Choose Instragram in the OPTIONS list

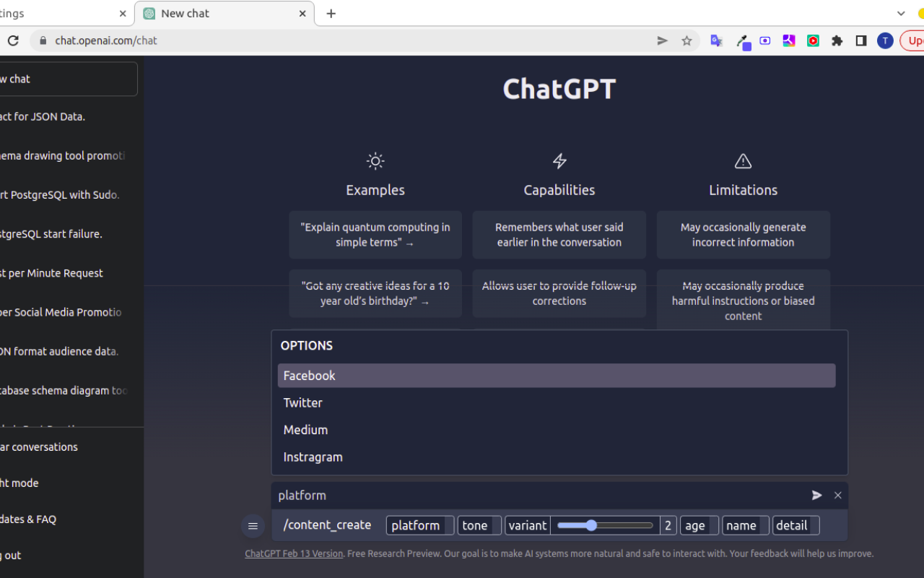557,457
